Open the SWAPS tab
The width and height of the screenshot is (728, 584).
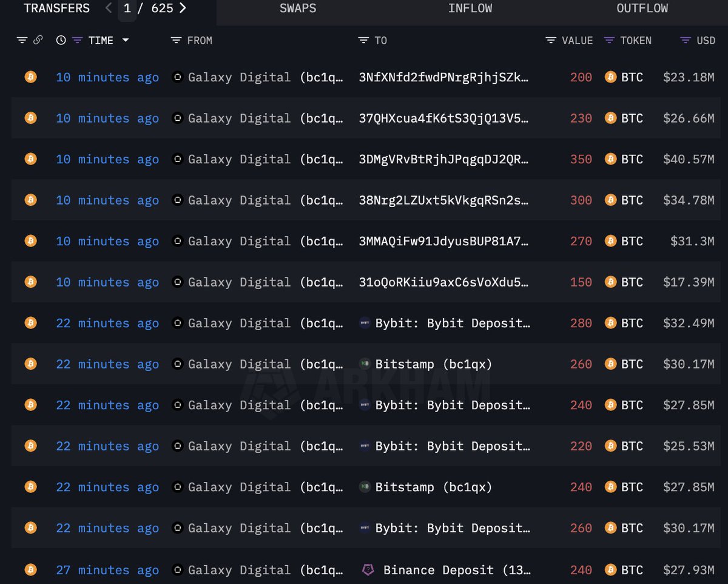click(x=298, y=8)
